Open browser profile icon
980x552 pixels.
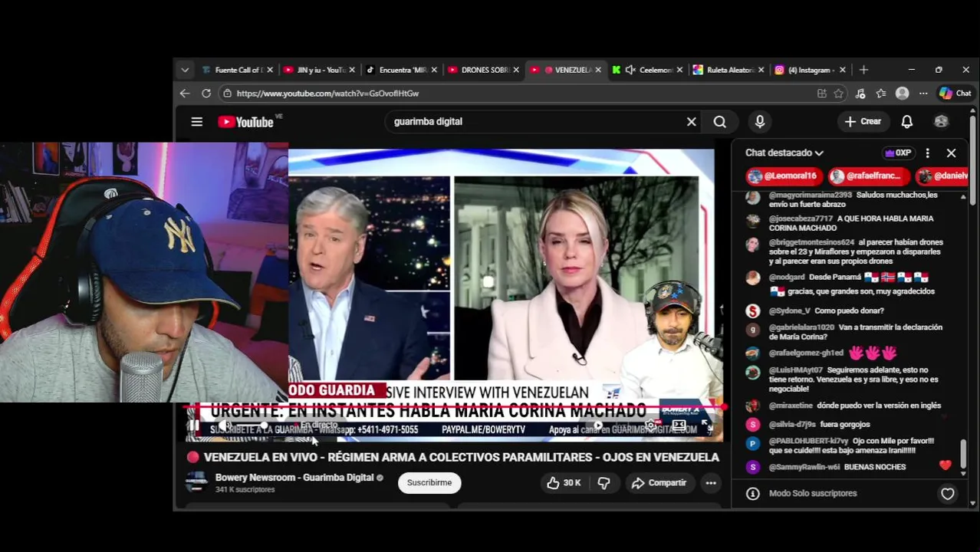pos(903,94)
